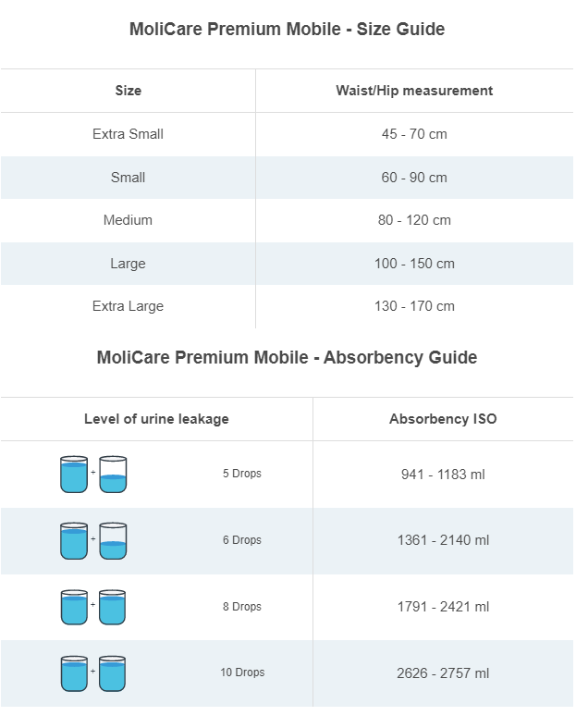Click the Extra Large size label
Image resolution: width=576 pixels, height=728 pixels.
(x=128, y=306)
